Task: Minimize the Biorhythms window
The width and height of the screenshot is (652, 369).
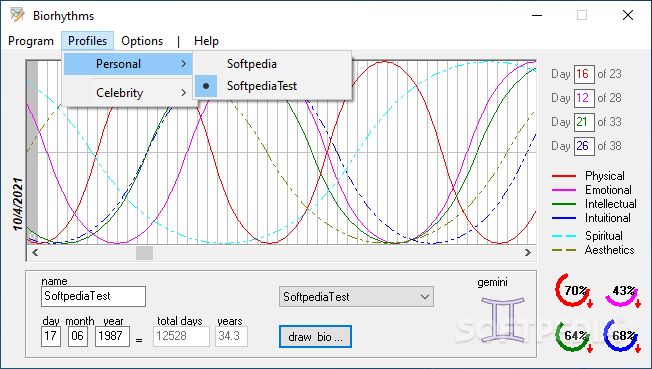Action: point(537,15)
